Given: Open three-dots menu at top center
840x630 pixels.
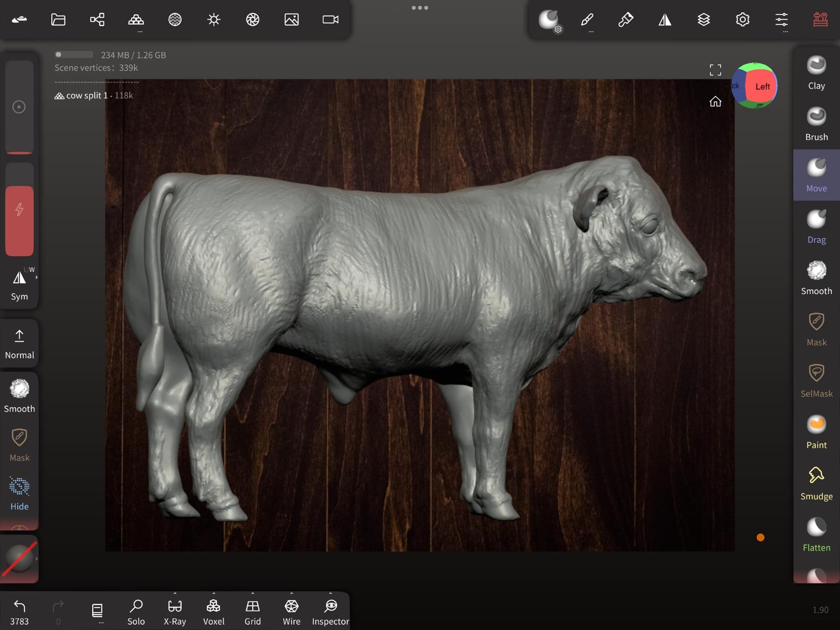Looking at the screenshot, I should [x=420, y=8].
